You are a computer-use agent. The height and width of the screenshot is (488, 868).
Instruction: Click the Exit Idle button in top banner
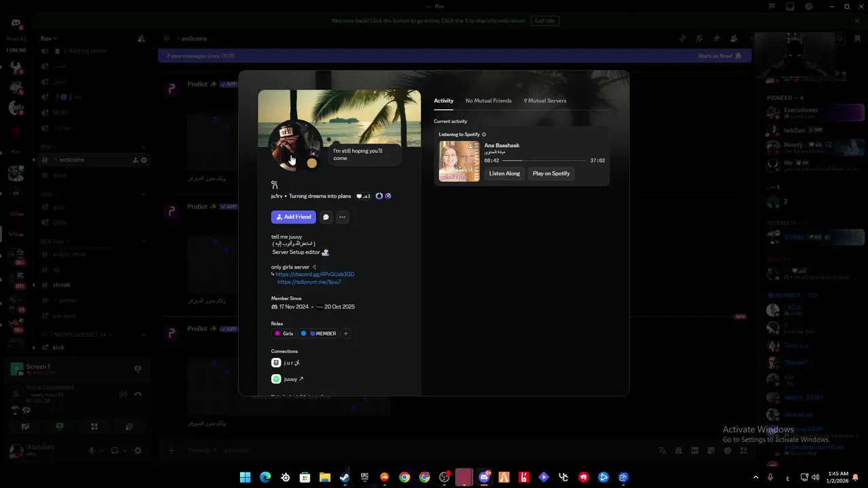[x=545, y=20]
